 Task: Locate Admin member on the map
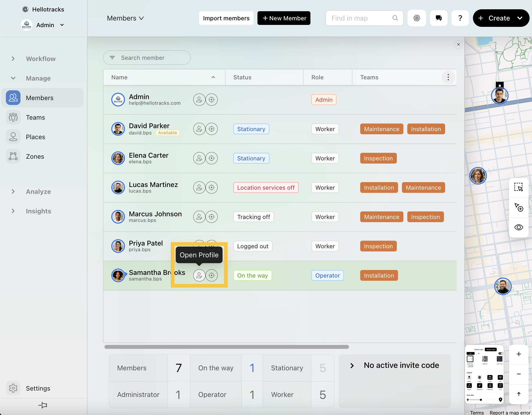(x=212, y=100)
